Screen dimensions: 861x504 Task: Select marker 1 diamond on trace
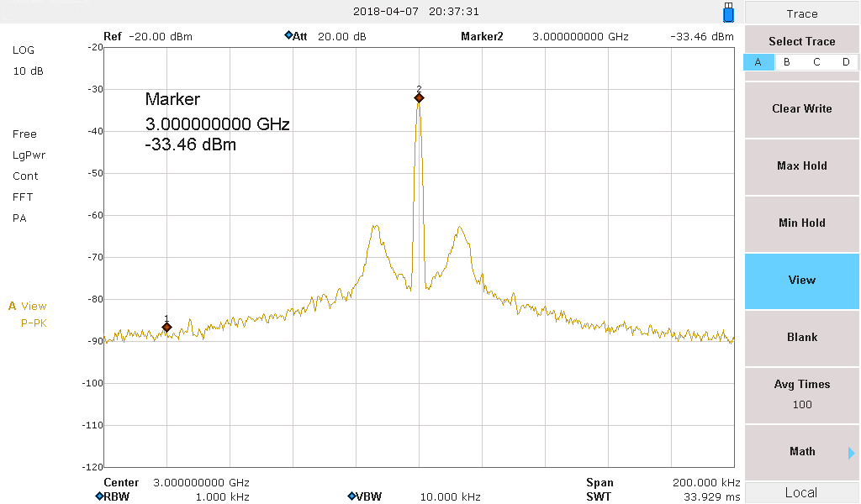(167, 328)
